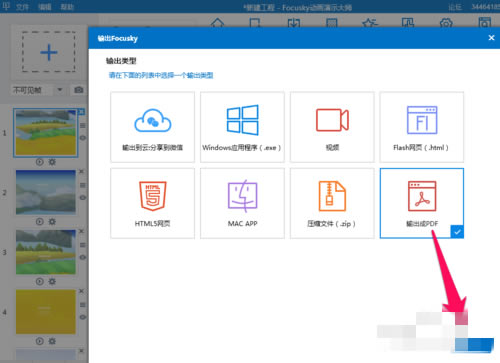Select frame 1 thumbnail
This screenshot has height=363, width=500.
(46, 133)
